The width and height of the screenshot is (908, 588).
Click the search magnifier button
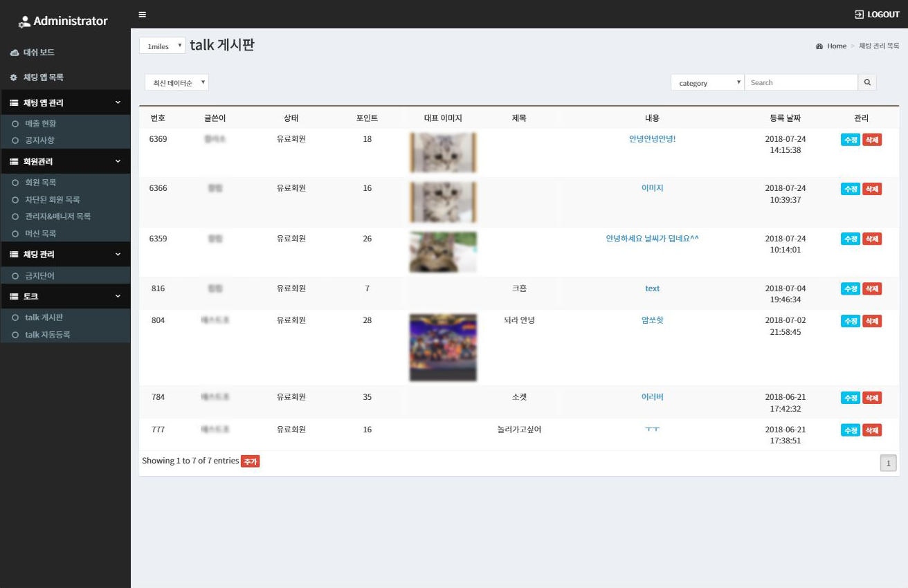pyautogui.click(x=867, y=82)
